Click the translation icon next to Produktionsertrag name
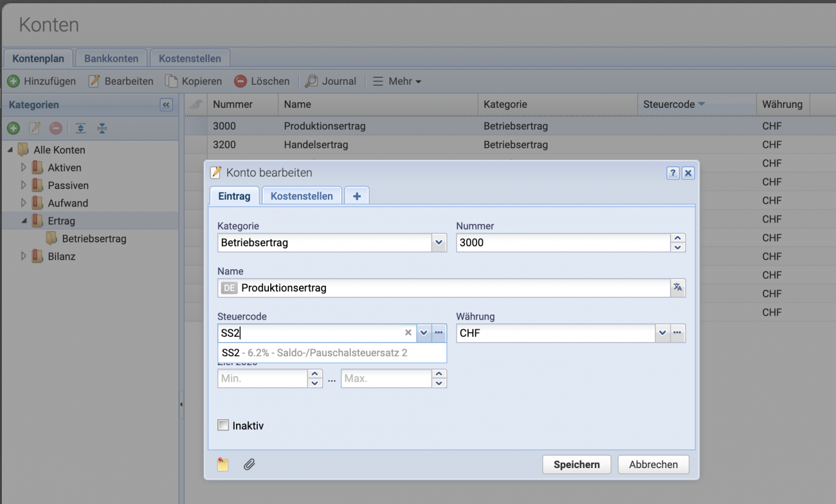Screen dimensions: 836x504 coord(678,288)
